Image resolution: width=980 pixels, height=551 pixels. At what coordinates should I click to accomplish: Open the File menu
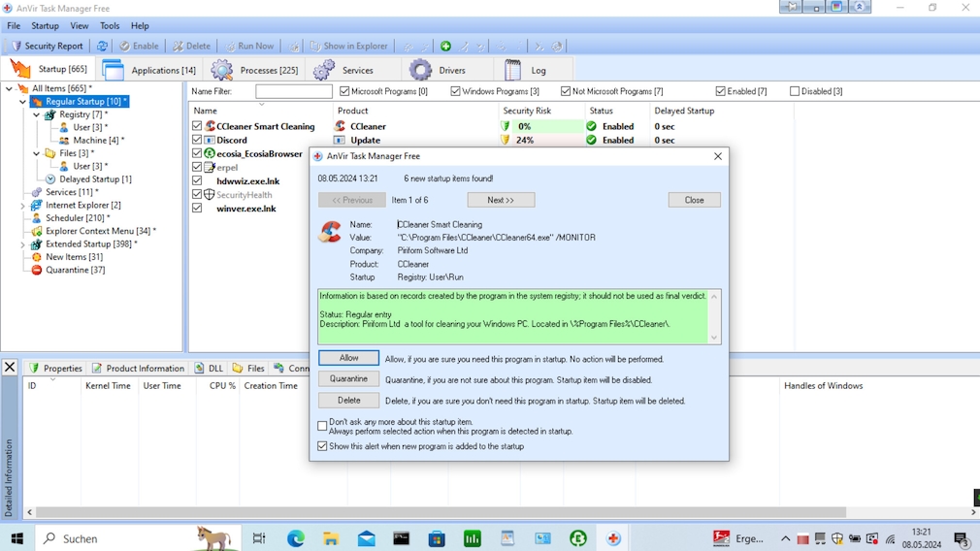pyautogui.click(x=14, y=25)
